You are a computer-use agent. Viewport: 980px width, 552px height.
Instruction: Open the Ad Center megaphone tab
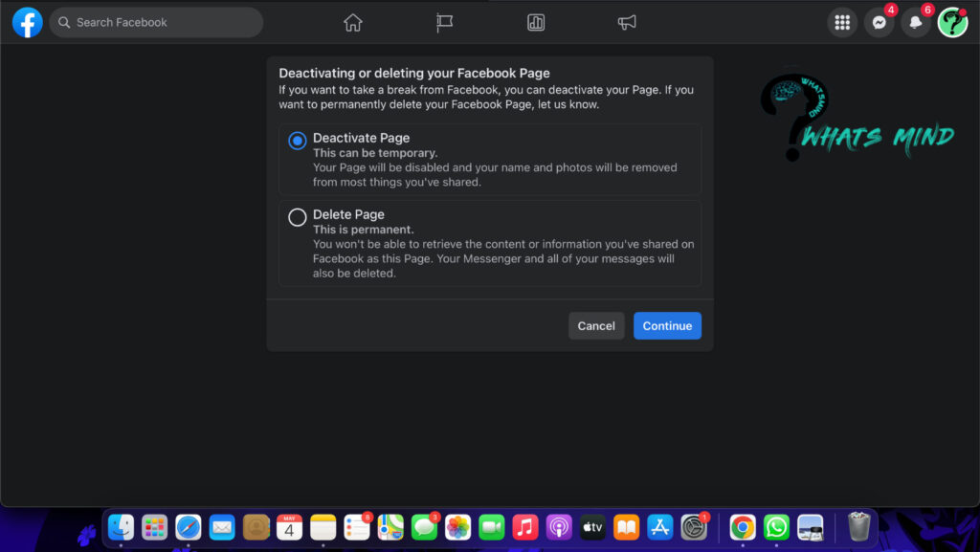tap(627, 22)
